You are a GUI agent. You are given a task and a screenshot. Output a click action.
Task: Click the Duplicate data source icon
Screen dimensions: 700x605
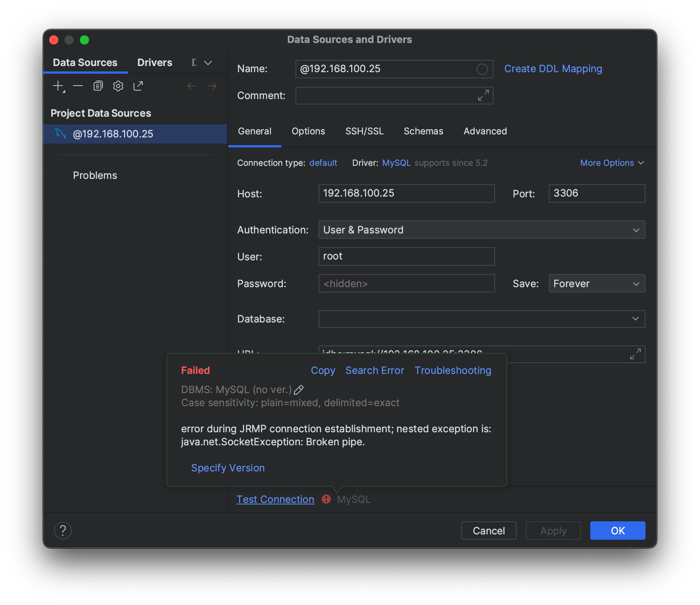tap(98, 86)
